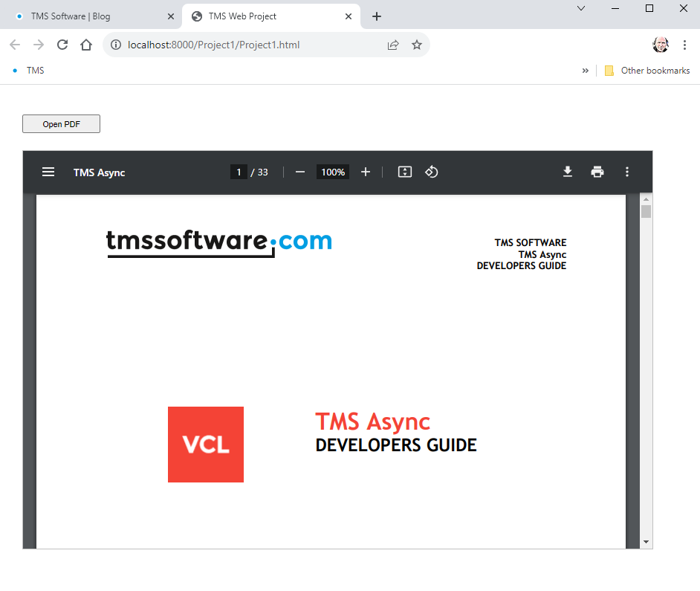Click the '/ 33' page count text

point(259,172)
